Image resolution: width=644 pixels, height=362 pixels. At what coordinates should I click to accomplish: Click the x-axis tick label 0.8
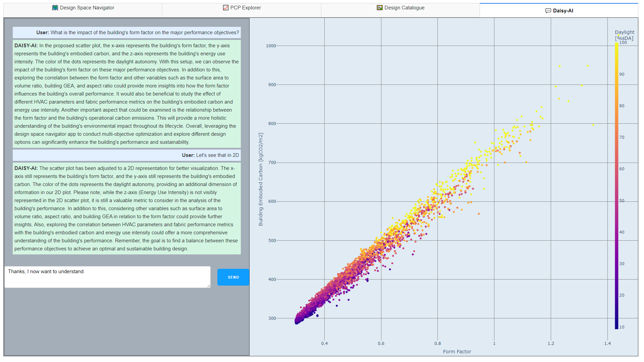coord(438,343)
